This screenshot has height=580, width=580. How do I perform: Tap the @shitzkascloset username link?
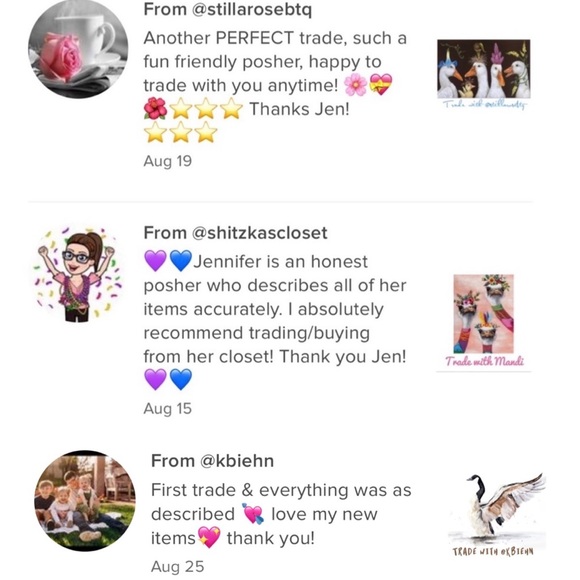260,233
